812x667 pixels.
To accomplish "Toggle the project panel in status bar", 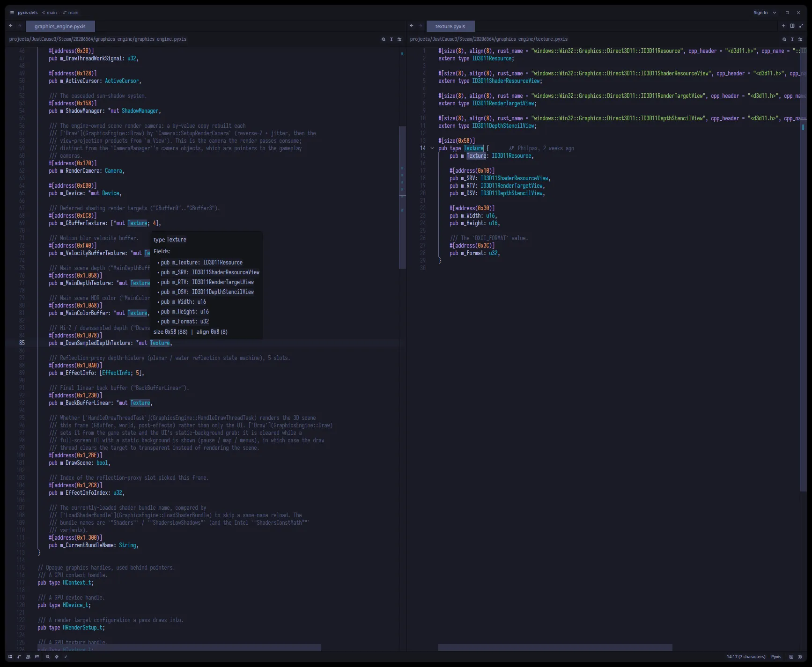I will 10,657.
